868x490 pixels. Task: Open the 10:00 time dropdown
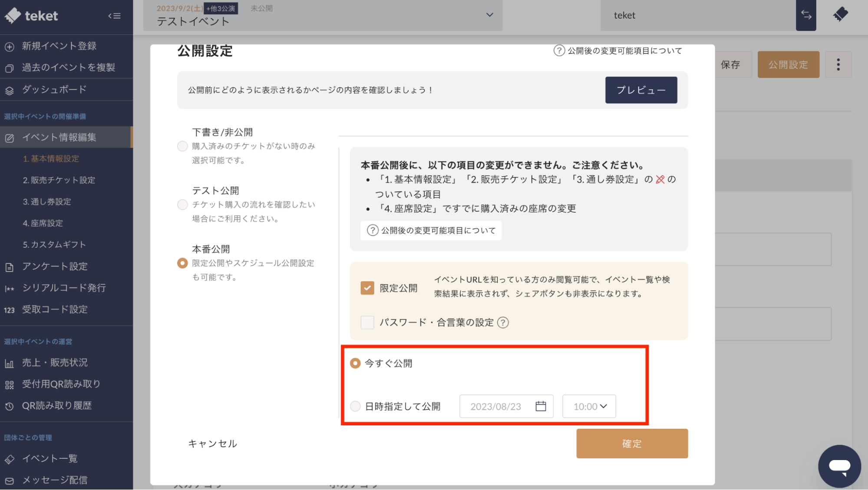coord(589,406)
